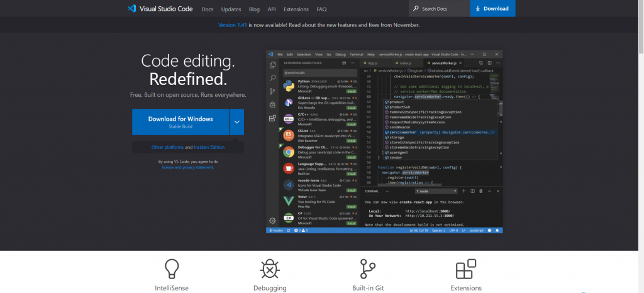Click the settings gear in activity bar screenshot
Viewport: 644px width, 293px height.
tap(272, 220)
